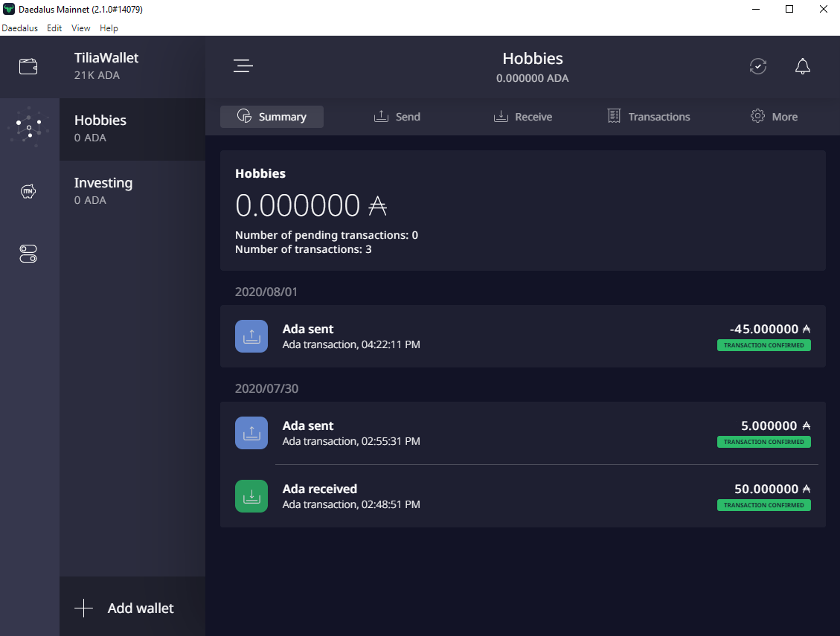Click the 50.000000 transaction amount
This screenshot has width=840, height=636.
click(x=772, y=489)
